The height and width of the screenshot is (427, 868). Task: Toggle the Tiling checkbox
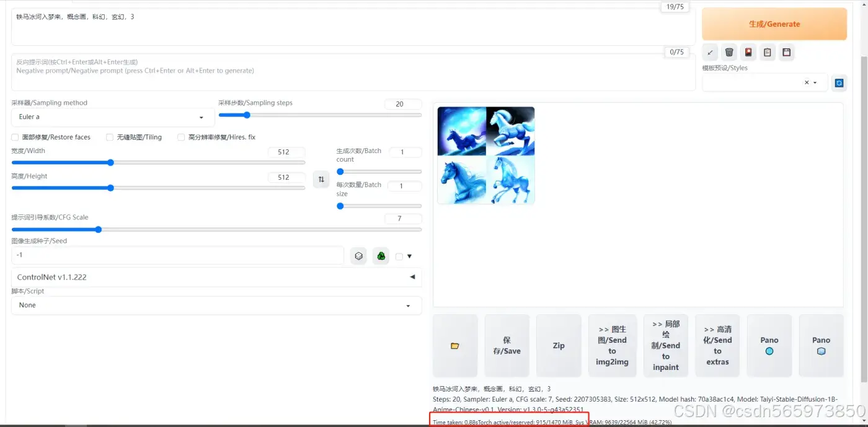click(x=110, y=137)
